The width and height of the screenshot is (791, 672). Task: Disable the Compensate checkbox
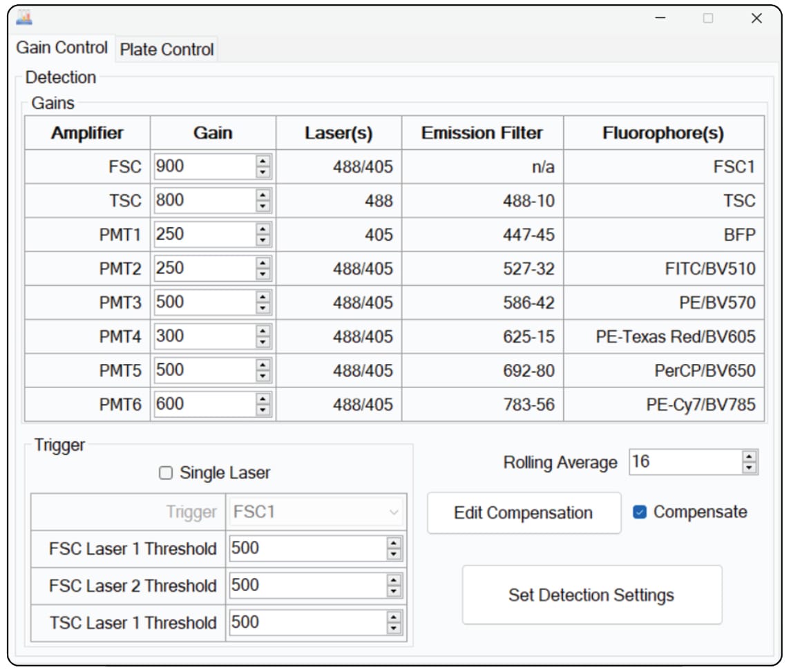(x=639, y=512)
